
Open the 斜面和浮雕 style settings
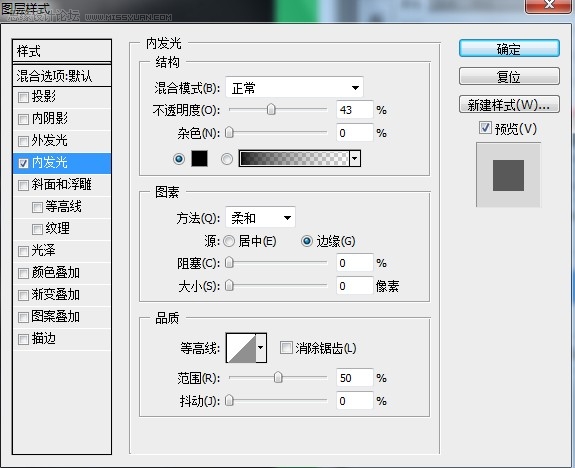(x=61, y=184)
